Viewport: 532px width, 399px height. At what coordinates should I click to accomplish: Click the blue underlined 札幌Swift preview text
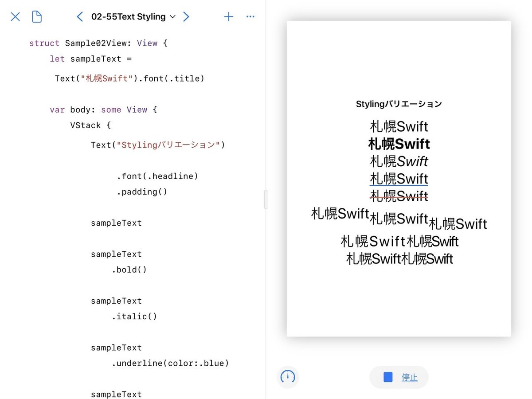point(399,179)
